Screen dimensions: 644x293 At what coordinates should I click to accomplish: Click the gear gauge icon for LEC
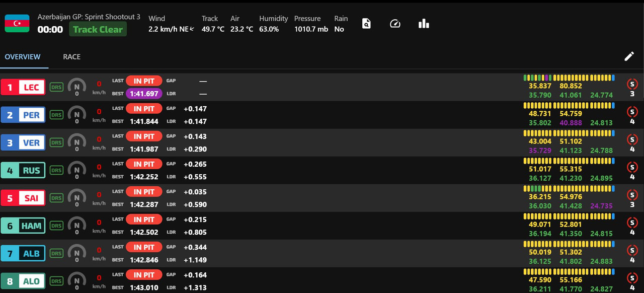(76, 87)
